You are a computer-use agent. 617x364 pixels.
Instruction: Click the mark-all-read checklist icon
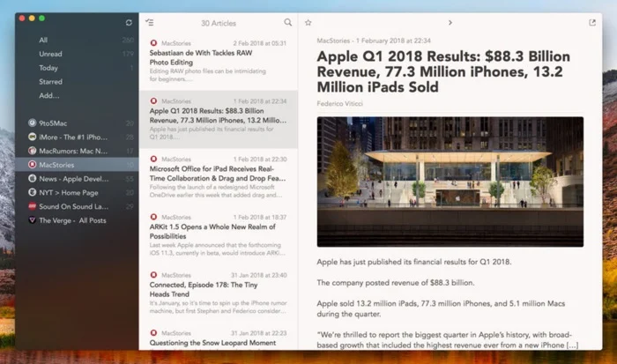[x=150, y=22]
